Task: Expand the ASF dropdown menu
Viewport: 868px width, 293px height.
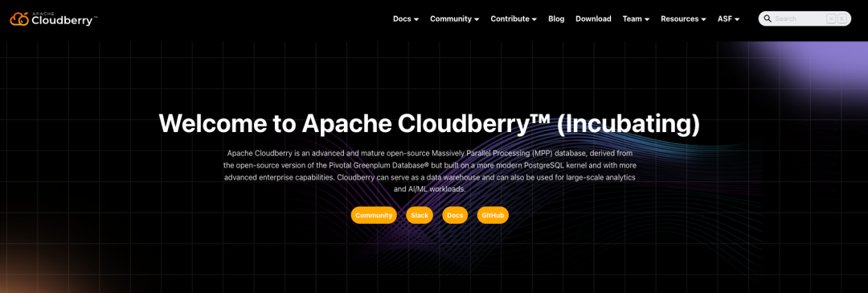Action: point(728,19)
